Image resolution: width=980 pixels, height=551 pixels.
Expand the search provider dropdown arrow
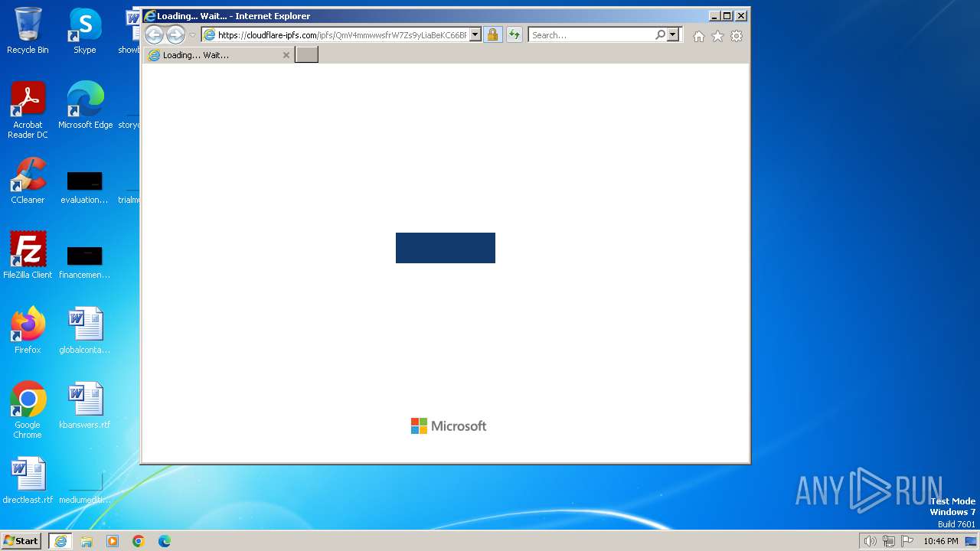tap(673, 34)
